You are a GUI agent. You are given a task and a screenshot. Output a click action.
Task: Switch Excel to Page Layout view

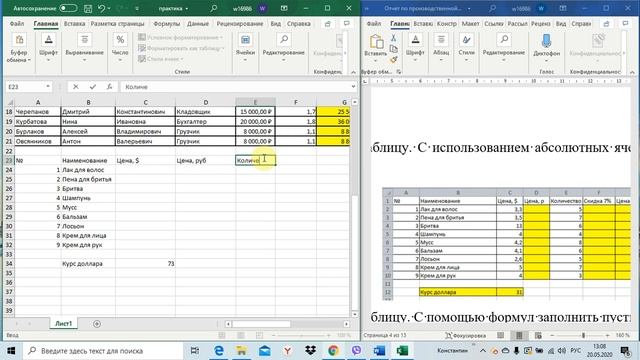coord(241,335)
